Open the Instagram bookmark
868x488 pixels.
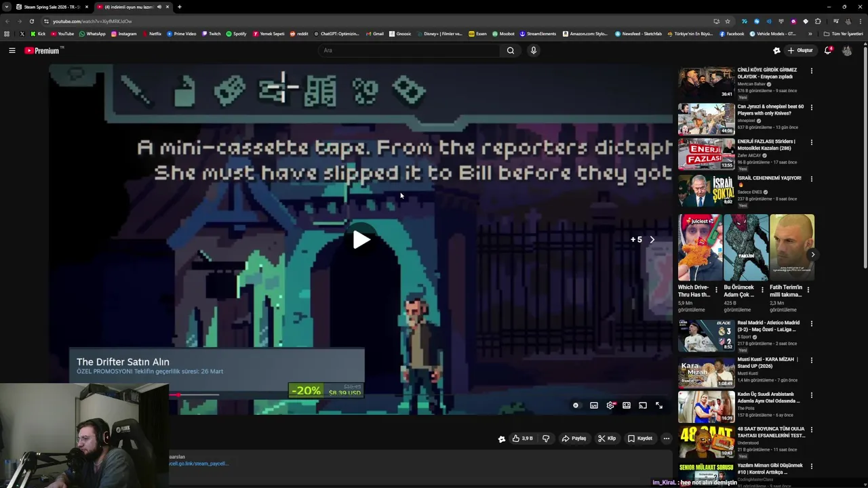pyautogui.click(x=124, y=33)
